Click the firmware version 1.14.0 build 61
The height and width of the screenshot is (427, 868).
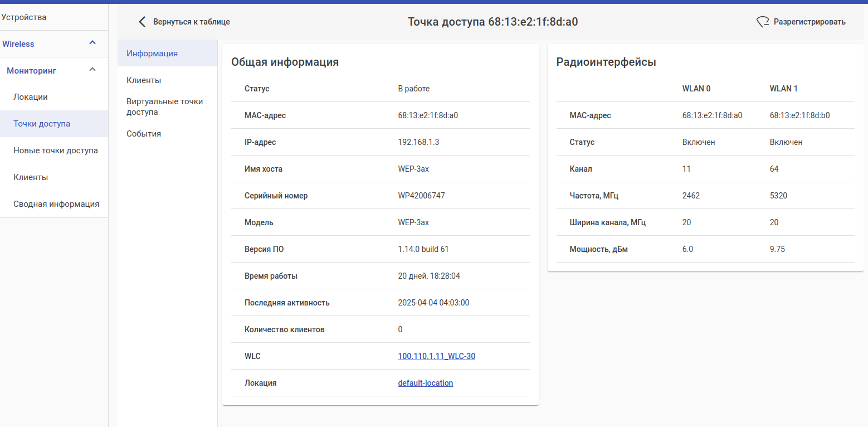click(423, 249)
